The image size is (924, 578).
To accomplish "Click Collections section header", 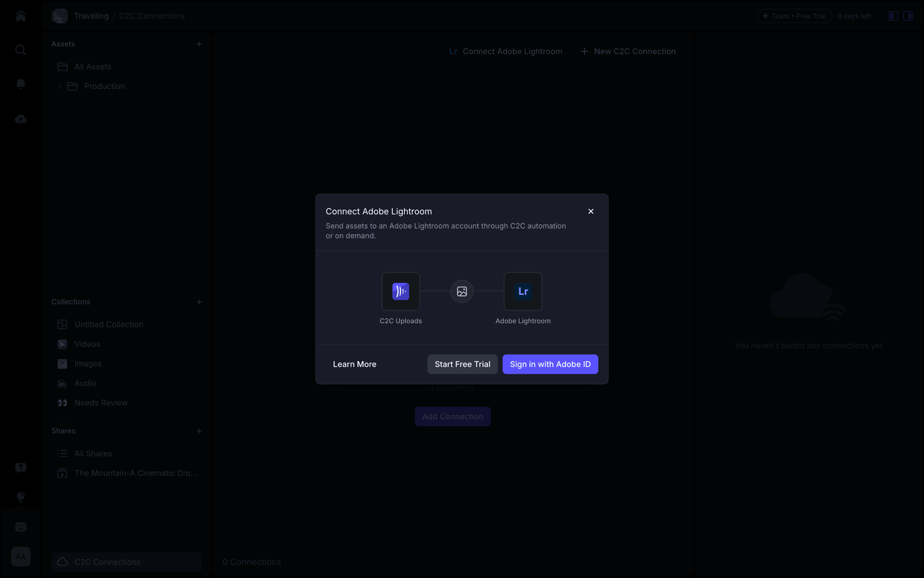I will pyautogui.click(x=71, y=302).
